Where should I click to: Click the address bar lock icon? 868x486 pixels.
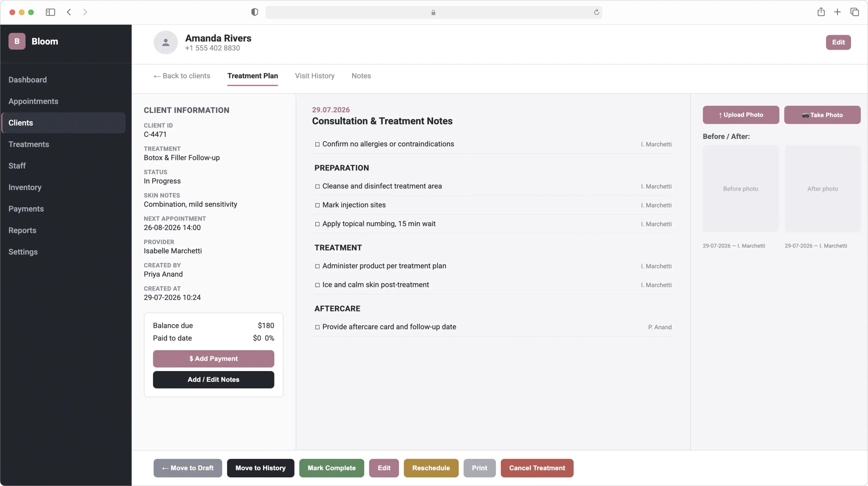tap(433, 13)
